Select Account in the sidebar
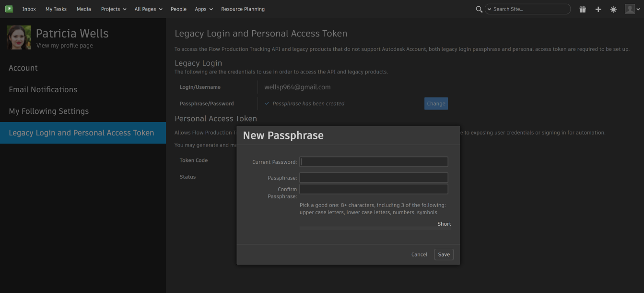 point(83,68)
